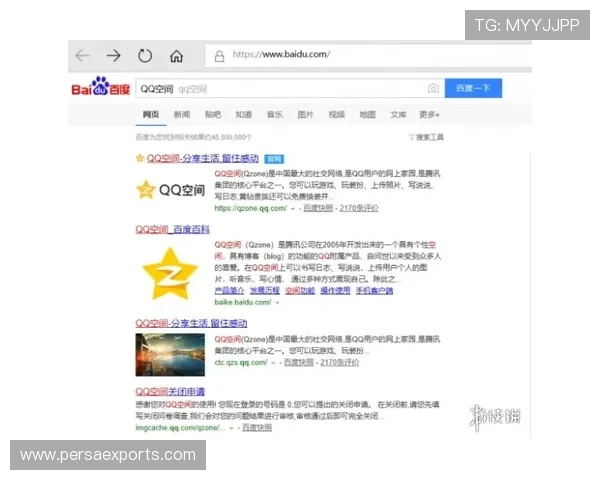This screenshot has width=600, height=480.
Task: Click the QQ空间 star logo in first result
Action: pyautogui.click(x=171, y=190)
